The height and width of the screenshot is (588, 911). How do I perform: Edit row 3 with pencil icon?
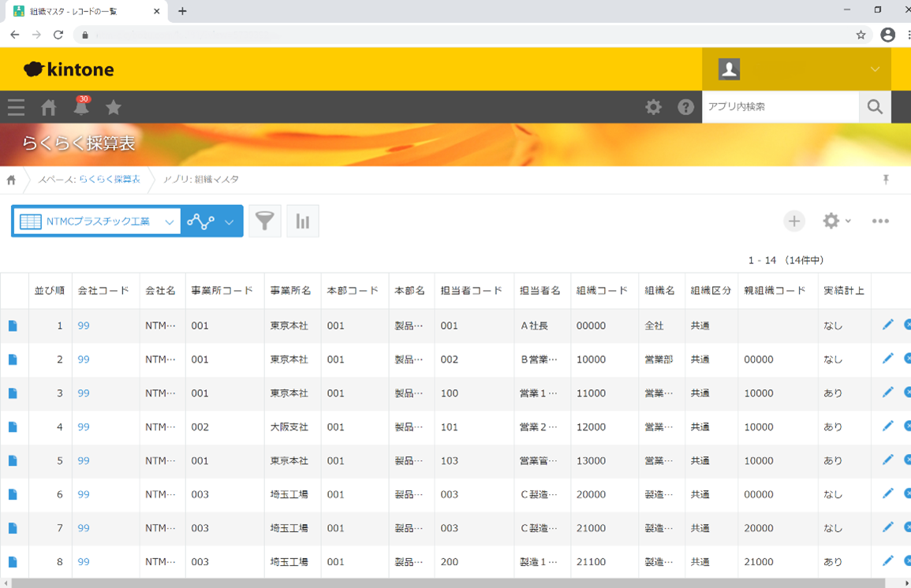pyautogui.click(x=888, y=393)
